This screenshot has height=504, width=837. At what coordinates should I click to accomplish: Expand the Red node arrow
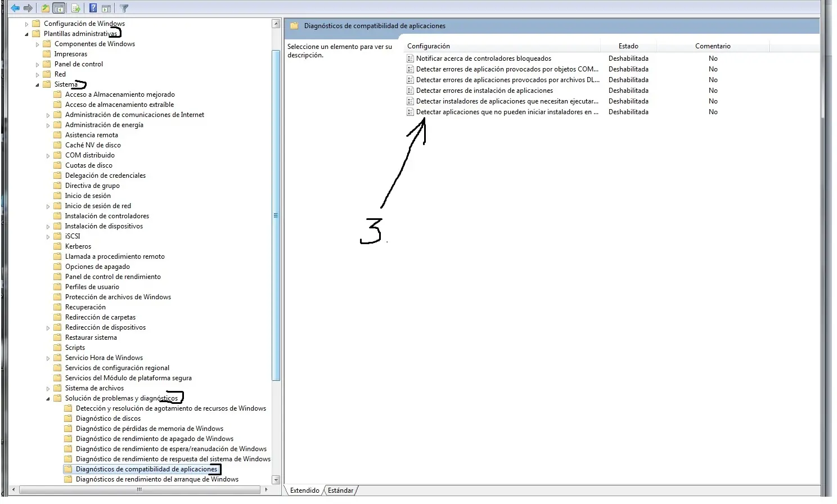(x=37, y=75)
